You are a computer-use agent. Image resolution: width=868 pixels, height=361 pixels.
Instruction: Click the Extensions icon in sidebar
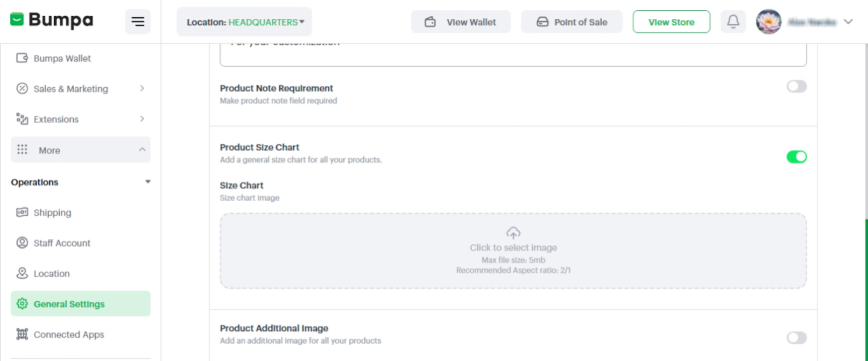click(x=22, y=119)
